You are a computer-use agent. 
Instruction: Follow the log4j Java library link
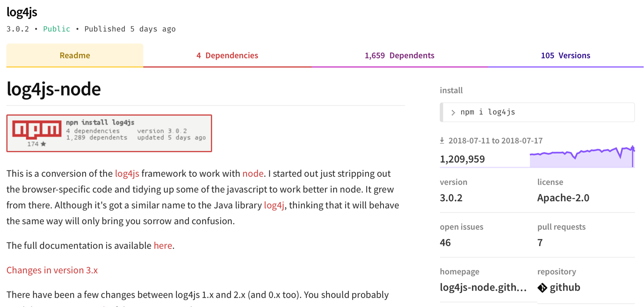274,205
